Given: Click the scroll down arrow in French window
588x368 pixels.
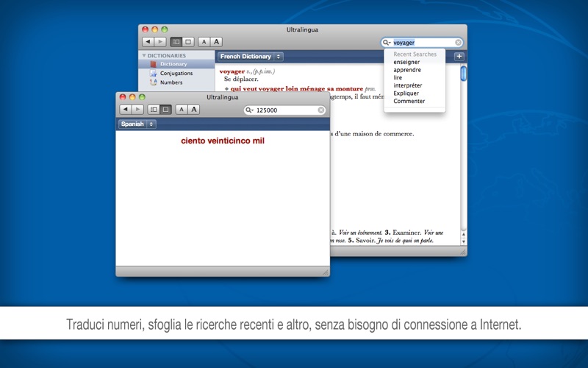Looking at the screenshot, I should [464, 241].
